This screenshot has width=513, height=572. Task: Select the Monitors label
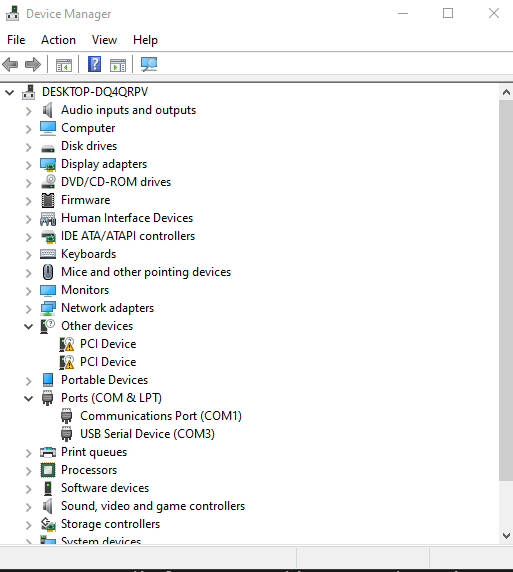(85, 290)
